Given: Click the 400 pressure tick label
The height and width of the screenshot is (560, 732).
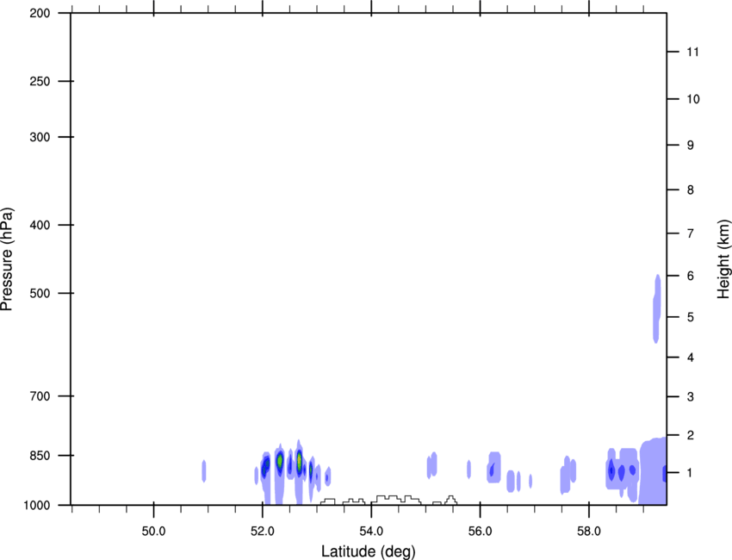Looking at the screenshot, I should (40, 225).
